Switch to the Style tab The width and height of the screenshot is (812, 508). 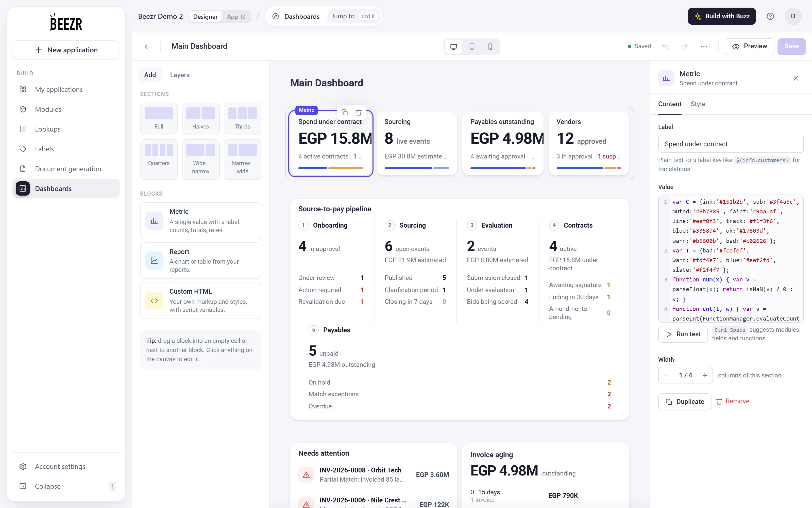coord(698,104)
